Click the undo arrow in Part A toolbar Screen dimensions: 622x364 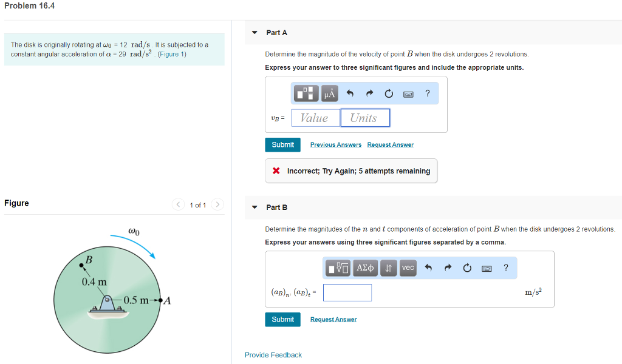(350, 93)
